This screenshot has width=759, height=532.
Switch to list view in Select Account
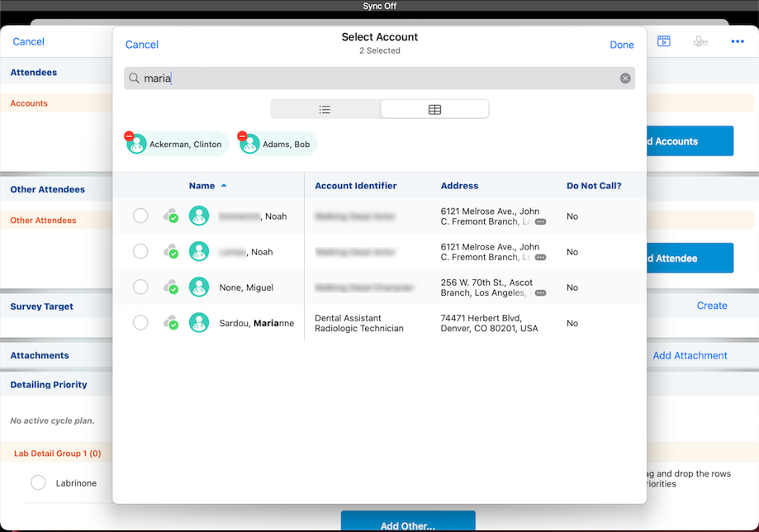[325, 108]
